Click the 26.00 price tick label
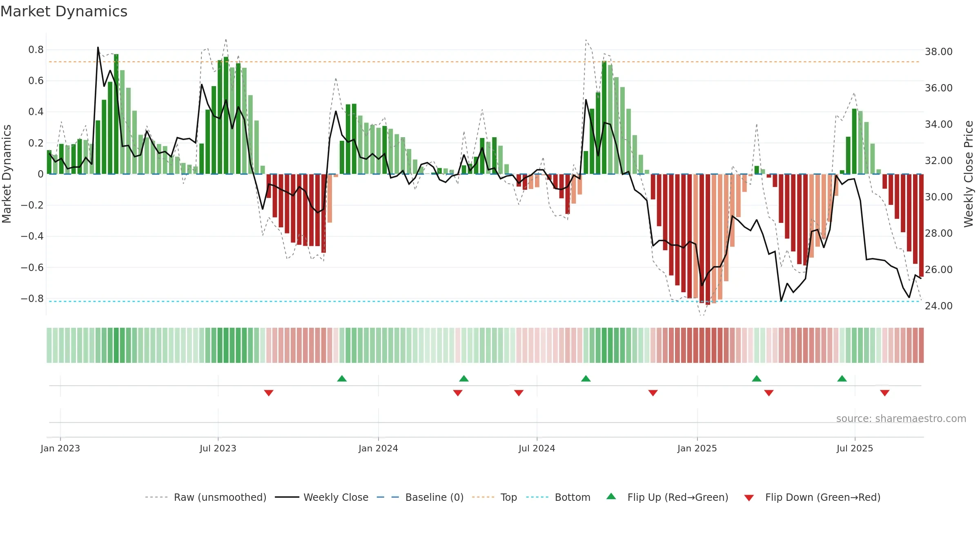This screenshot has height=551, width=980. [939, 270]
